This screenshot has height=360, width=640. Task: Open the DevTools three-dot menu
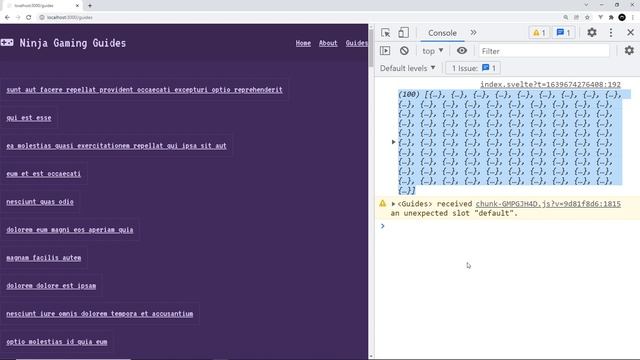pos(611,33)
